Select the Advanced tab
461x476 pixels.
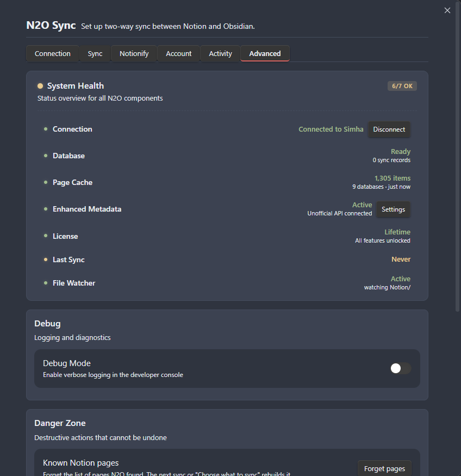[265, 53]
